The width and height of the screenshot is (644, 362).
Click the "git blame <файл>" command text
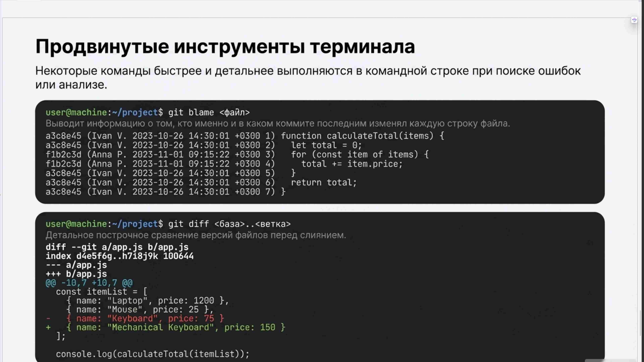pos(209,112)
